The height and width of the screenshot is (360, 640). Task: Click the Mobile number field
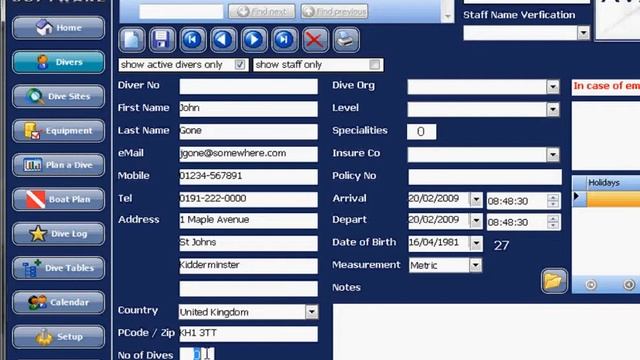click(x=249, y=177)
